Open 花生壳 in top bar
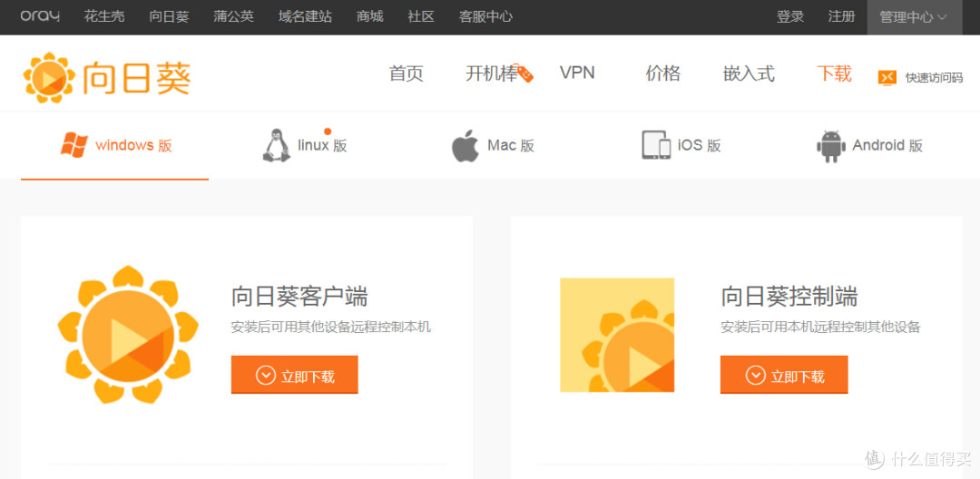The height and width of the screenshot is (479, 980). click(x=104, y=17)
